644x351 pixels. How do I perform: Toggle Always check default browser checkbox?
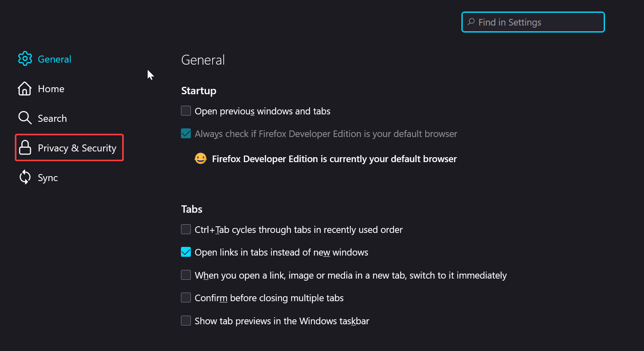(186, 133)
